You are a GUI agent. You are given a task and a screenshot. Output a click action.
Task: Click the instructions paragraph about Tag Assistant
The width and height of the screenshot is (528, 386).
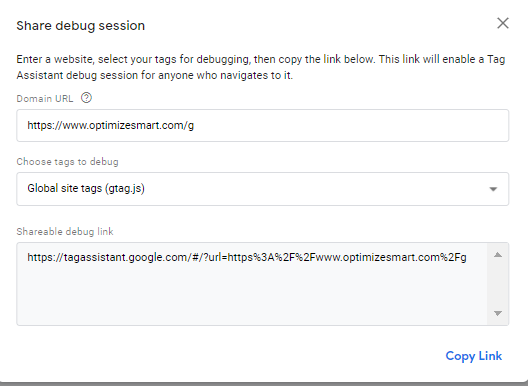click(261, 67)
